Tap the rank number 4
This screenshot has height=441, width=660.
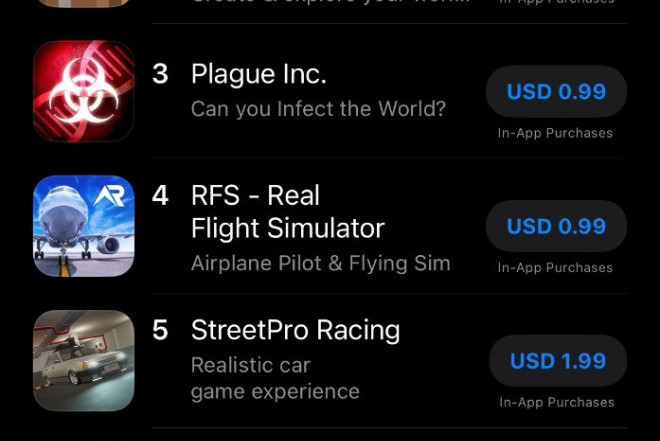(160, 196)
